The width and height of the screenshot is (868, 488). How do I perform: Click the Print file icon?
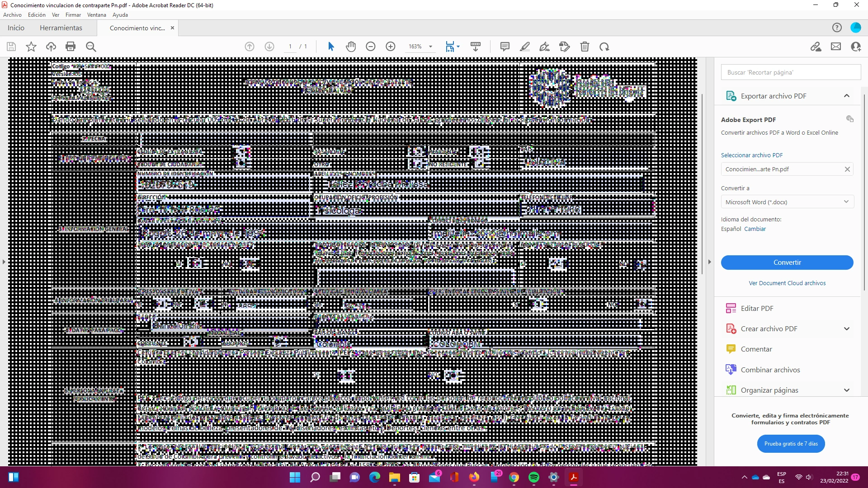coord(71,47)
